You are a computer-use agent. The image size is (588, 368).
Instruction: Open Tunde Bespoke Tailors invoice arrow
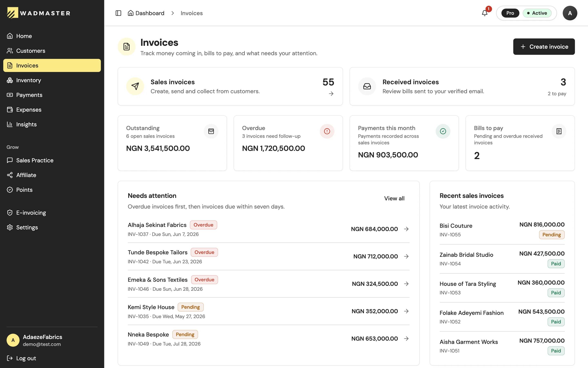406,257
